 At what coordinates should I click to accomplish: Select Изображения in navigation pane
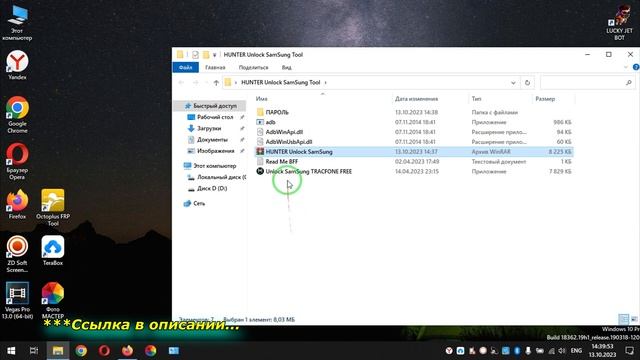pos(216,151)
